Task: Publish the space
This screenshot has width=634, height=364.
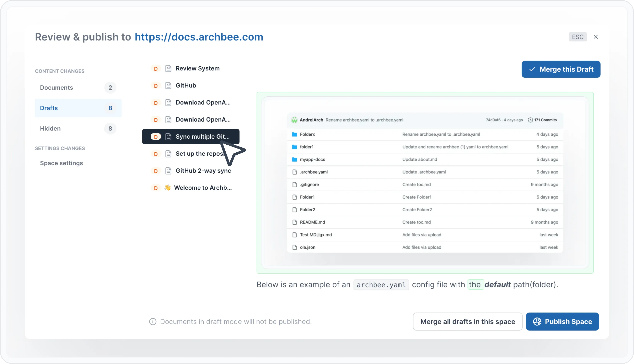Action: tap(562, 322)
